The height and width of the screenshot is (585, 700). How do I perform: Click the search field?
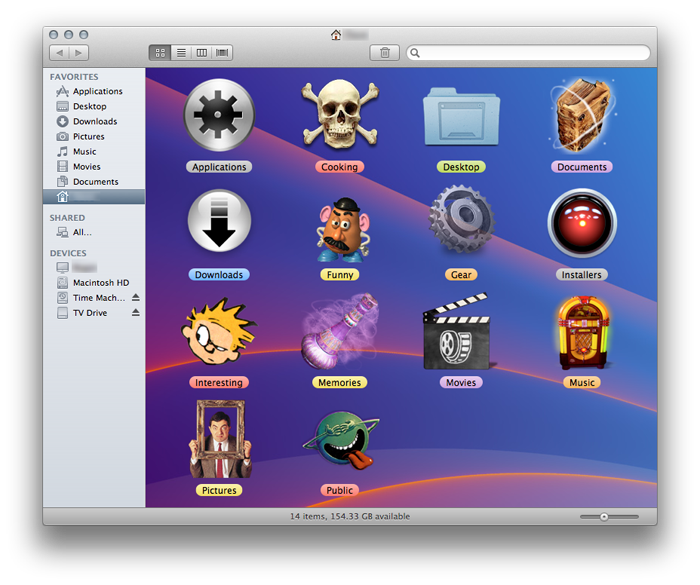(528, 53)
